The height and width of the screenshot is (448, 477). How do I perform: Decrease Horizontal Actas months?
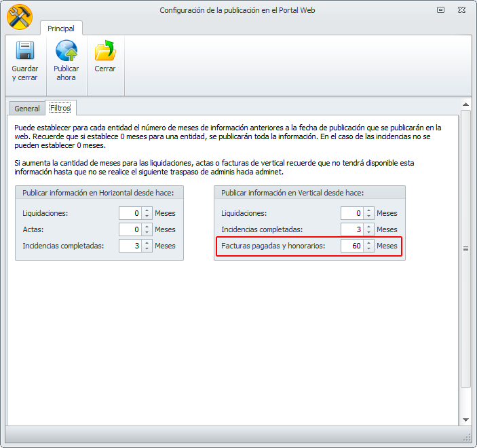tap(147, 233)
